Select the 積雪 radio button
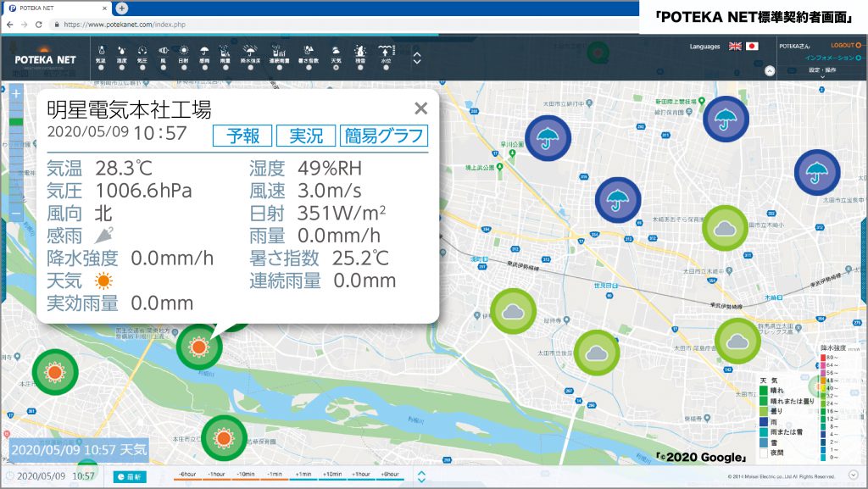Screen dimensions: 868x489 360,68
